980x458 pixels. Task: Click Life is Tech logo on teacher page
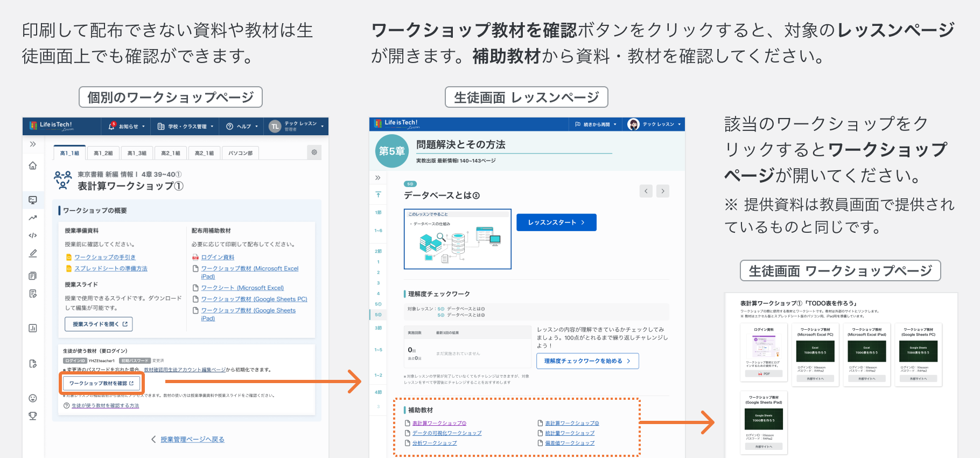click(52, 126)
